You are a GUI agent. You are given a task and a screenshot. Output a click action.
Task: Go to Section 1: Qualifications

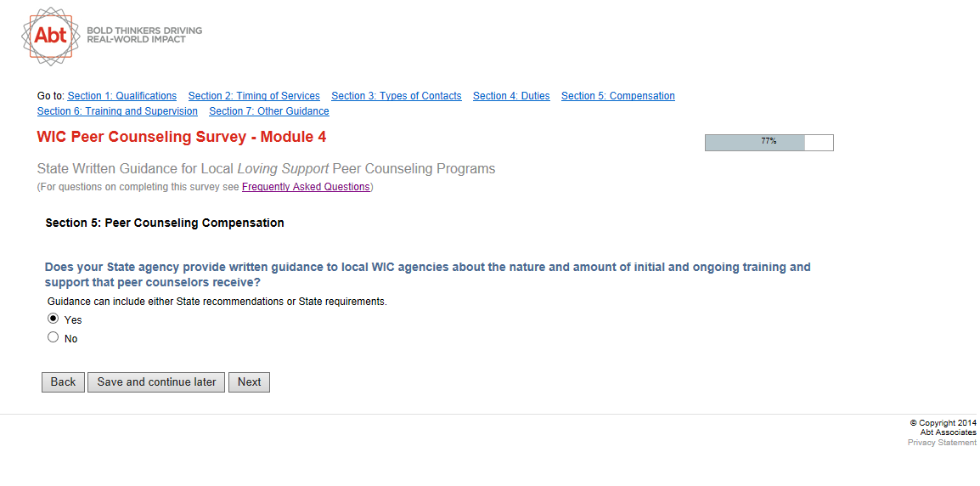click(x=122, y=96)
